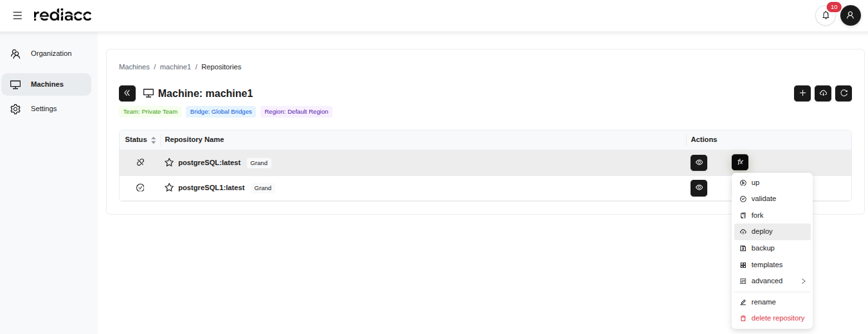Click the cloud upload button

823,93
